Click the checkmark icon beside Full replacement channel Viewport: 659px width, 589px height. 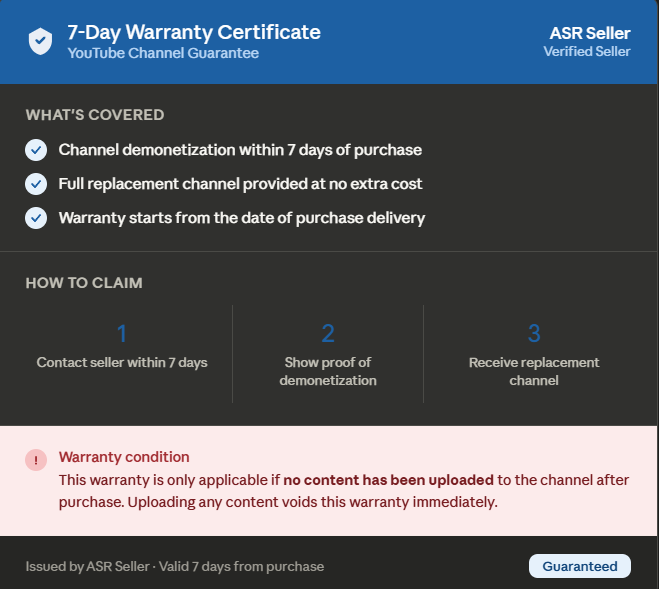36,184
